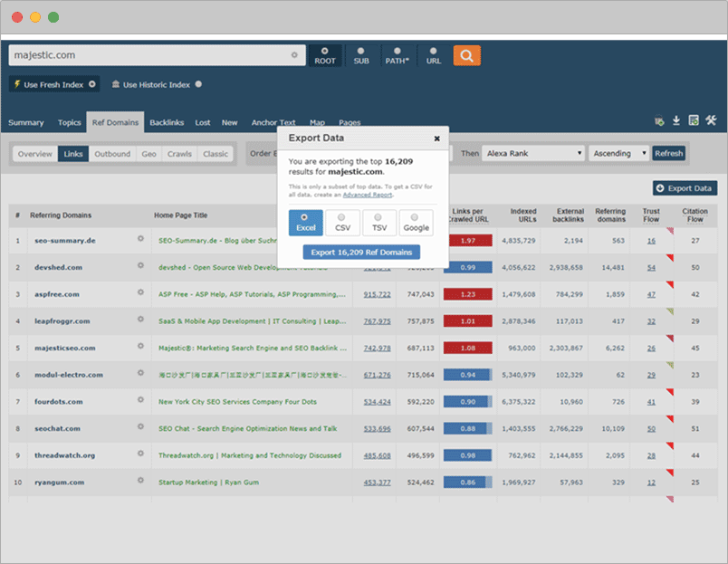Open threadwatch.org domain link
This screenshot has height=564, width=728.
coord(64,455)
